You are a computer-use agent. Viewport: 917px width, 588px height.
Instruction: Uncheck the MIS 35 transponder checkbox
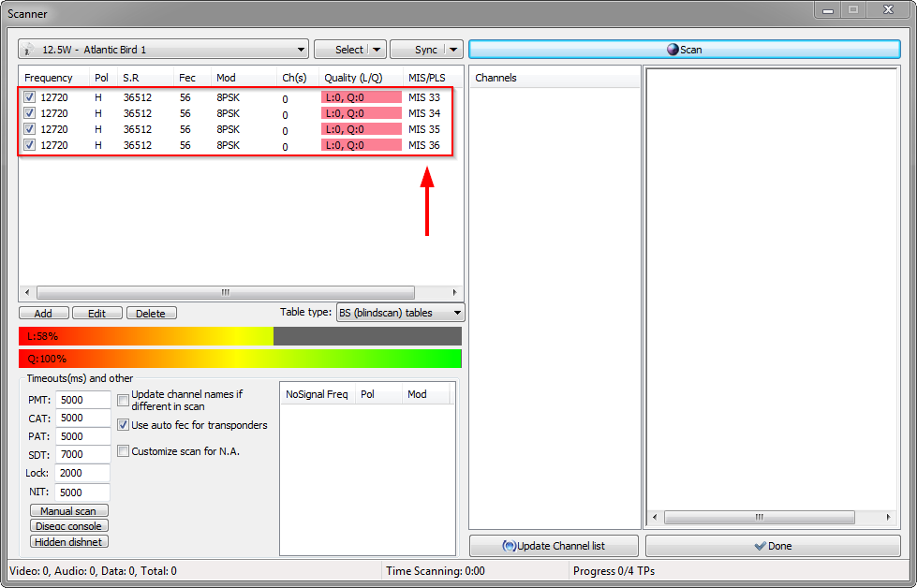pyautogui.click(x=29, y=128)
